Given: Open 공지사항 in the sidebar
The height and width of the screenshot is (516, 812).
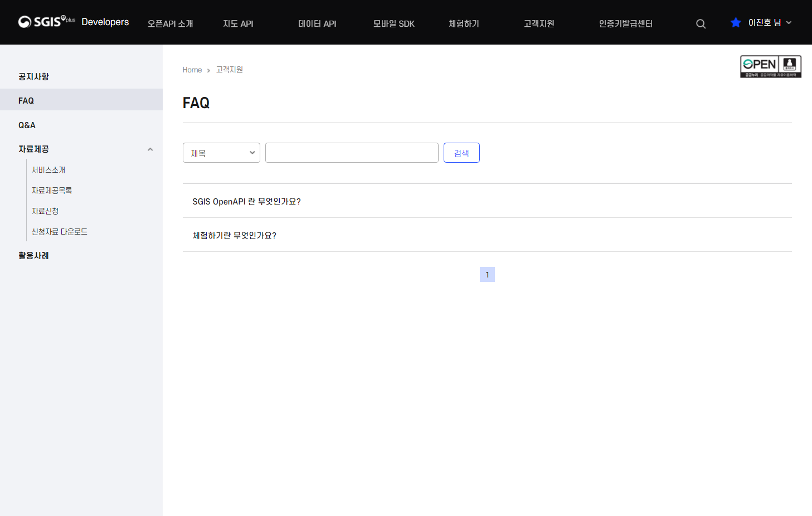Looking at the screenshot, I should tap(32, 76).
